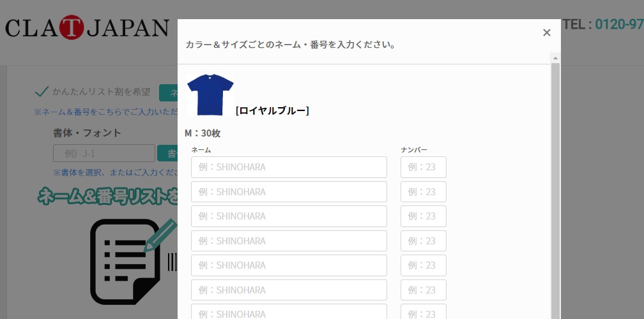
Task: Focus the sixth name input field
Action: pos(289,290)
